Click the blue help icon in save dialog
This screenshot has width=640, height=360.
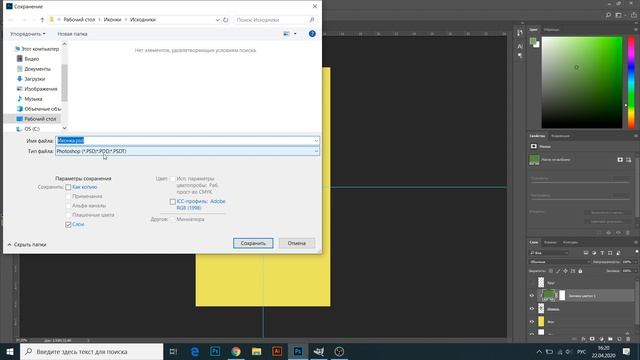[x=312, y=34]
